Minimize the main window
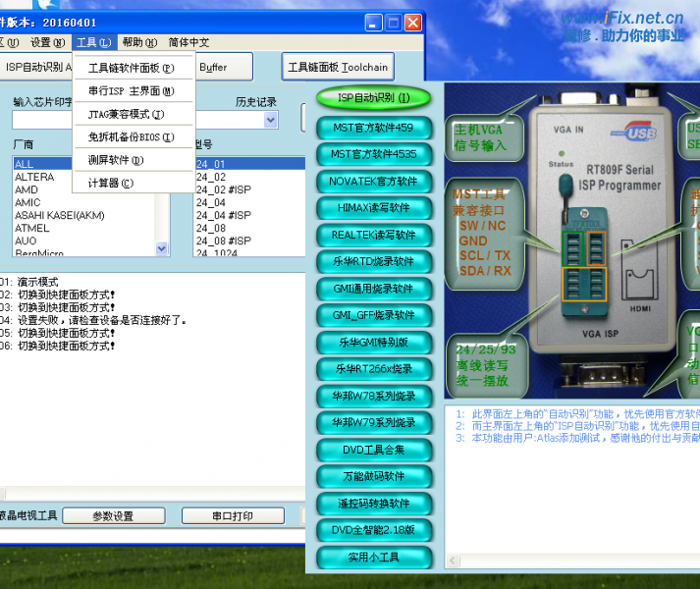The height and width of the screenshot is (589, 700). pyautogui.click(x=373, y=23)
